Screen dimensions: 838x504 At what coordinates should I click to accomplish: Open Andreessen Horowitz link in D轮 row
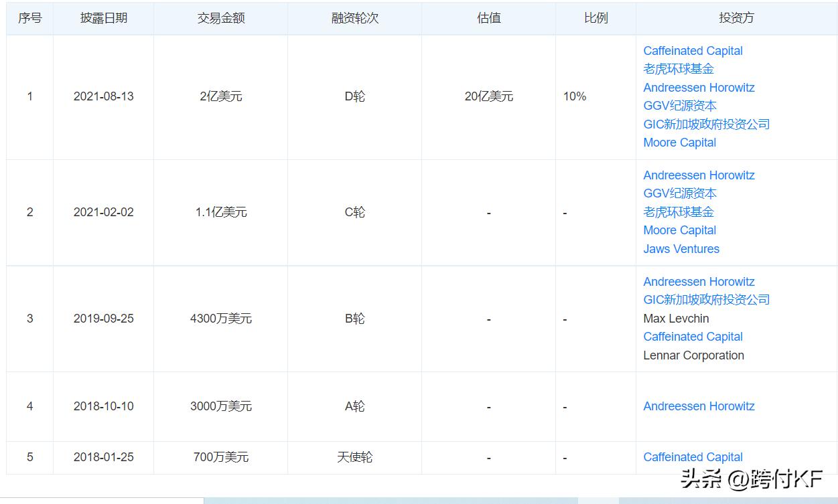coord(699,88)
